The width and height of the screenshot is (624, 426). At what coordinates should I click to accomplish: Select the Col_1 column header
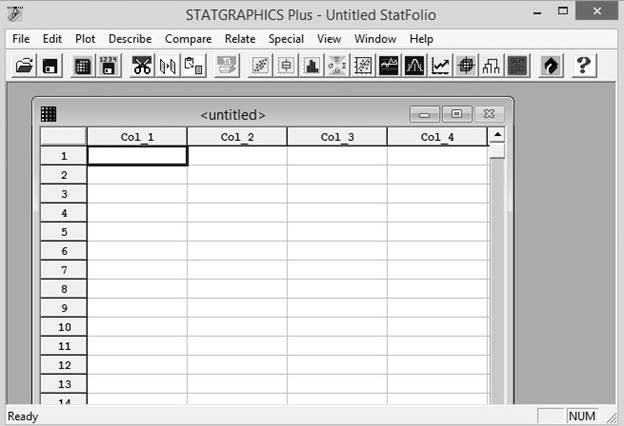[x=137, y=137]
